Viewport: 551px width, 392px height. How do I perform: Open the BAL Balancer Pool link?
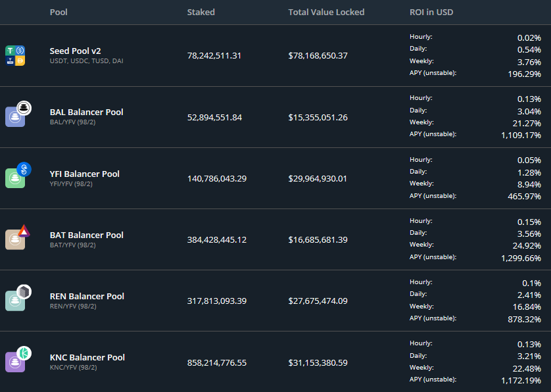pos(86,112)
